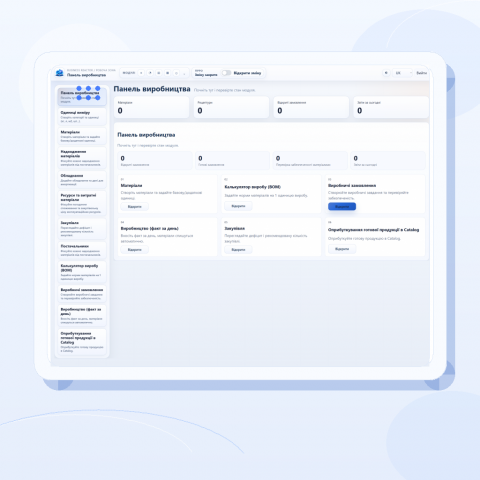Viewport: 480px width, 480px height.
Task: Click Вийти to log out
Action: tap(421, 73)
